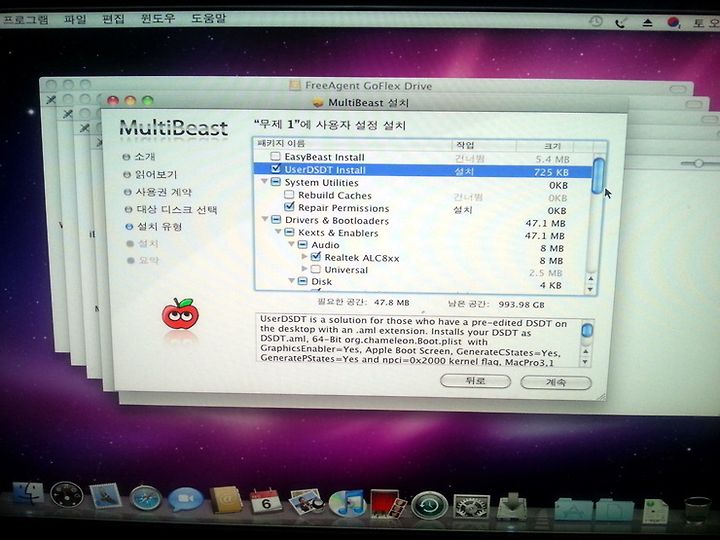The width and height of the screenshot is (720, 540).
Task: Click the 계속 continue button
Action: [556, 382]
